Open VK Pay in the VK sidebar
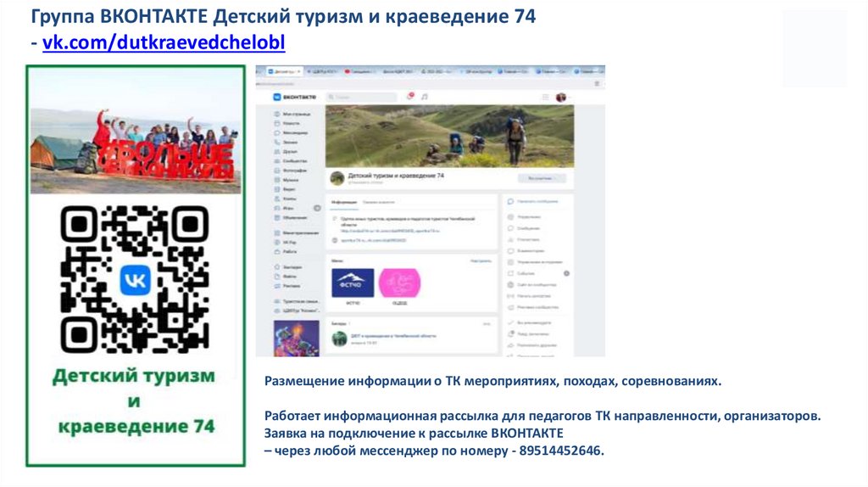Image resolution: width=868 pixels, height=487 pixels. click(287, 243)
